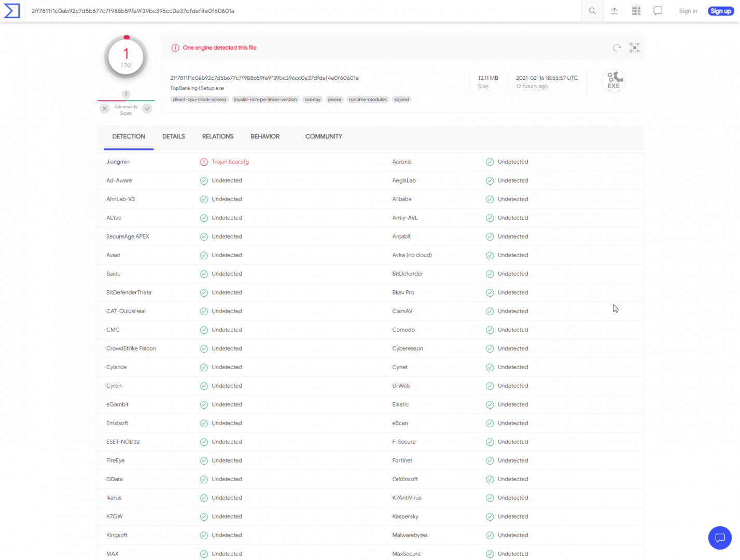
Task: Click the VirusTotal logo icon
Action: [12, 11]
